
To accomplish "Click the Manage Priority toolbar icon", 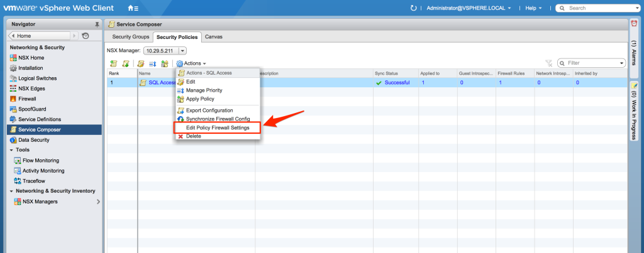I will tap(152, 63).
